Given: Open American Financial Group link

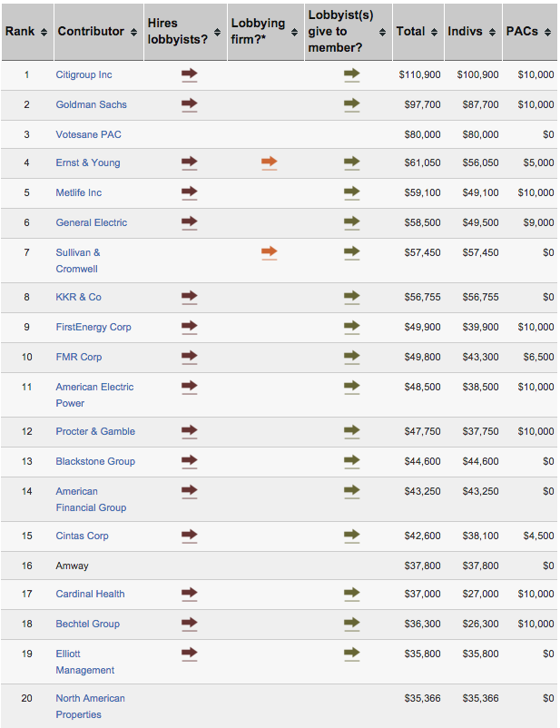Looking at the screenshot, I should pos(91,499).
